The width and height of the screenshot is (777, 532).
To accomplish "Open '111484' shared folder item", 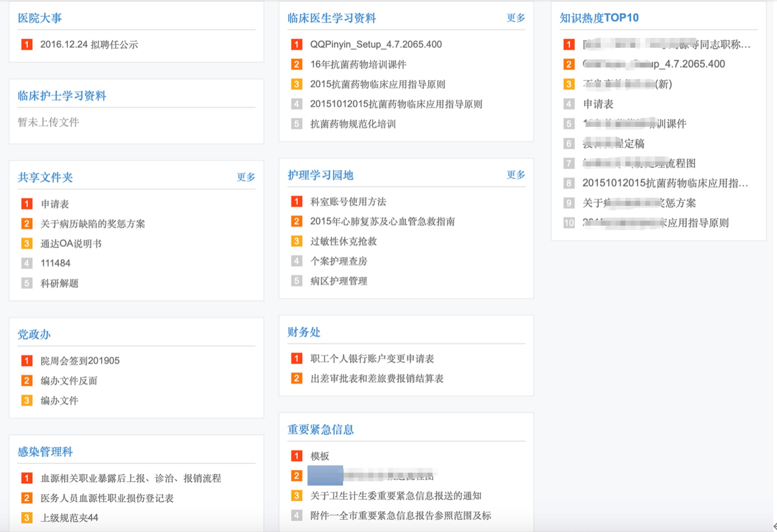I will coord(55,263).
